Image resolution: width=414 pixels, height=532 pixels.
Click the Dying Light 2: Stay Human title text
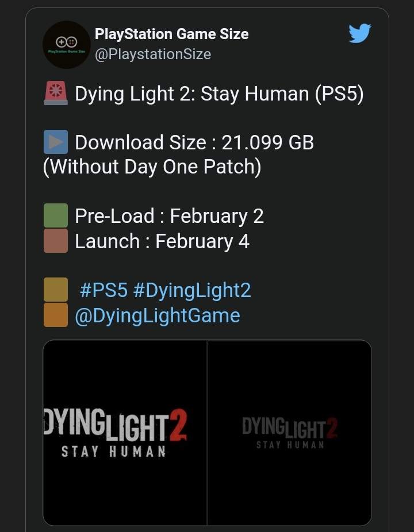point(219,94)
